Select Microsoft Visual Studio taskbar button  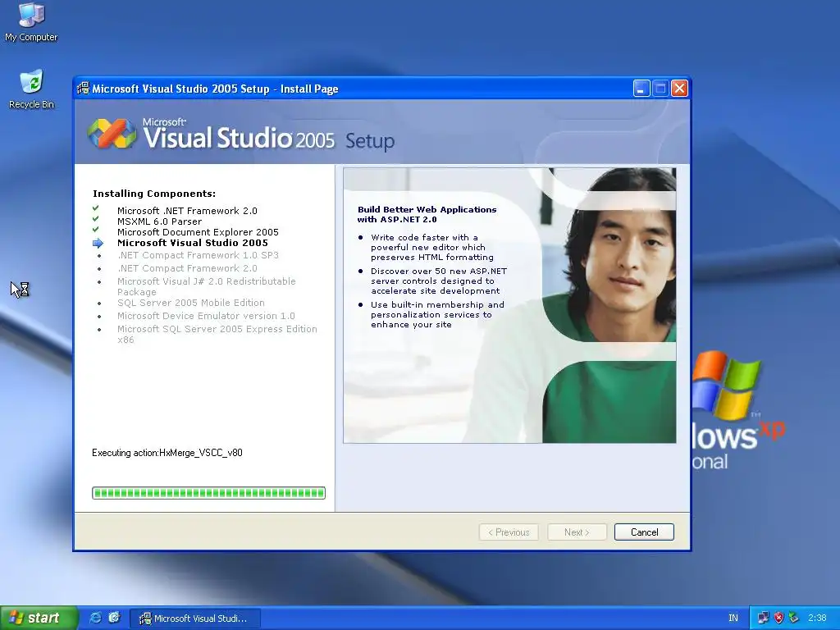coord(195,619)
